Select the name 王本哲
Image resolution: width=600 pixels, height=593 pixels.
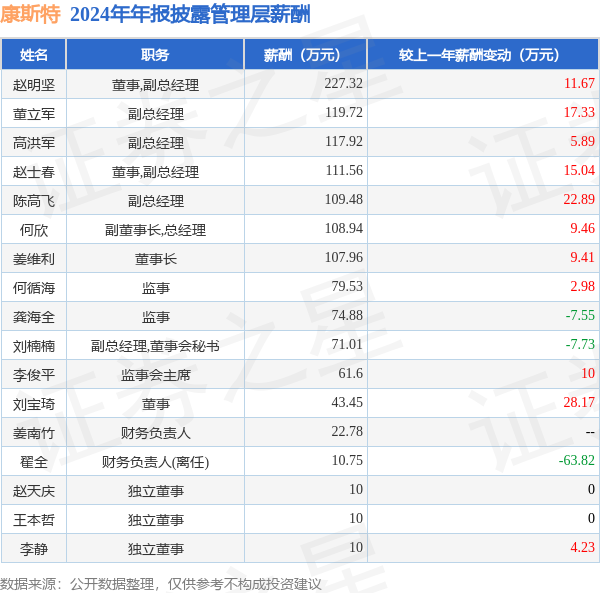[x=34, y=520]
